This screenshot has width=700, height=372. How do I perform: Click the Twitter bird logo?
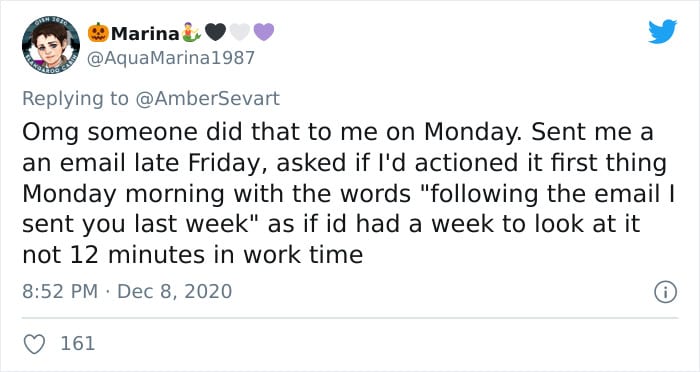point(662,32)
